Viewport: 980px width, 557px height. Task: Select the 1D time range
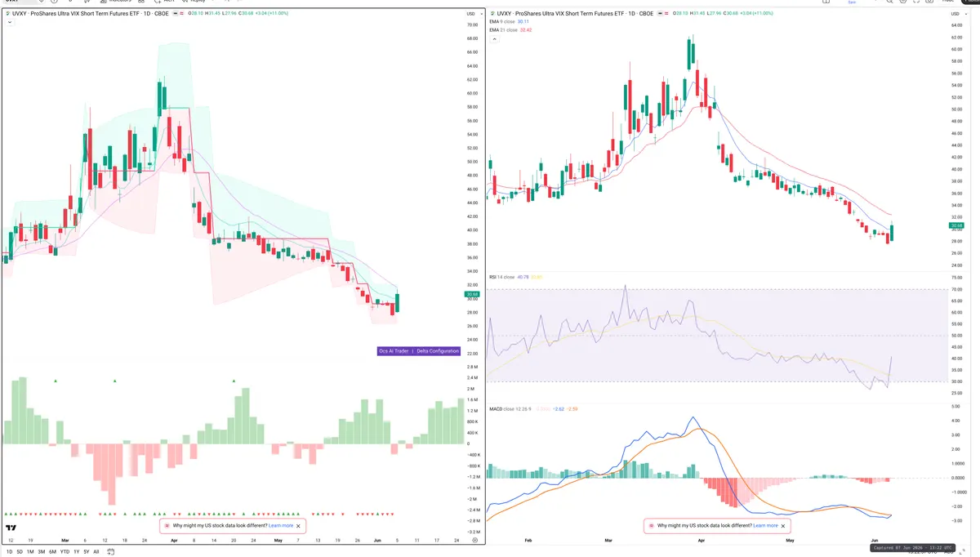(x=8, y=551)
